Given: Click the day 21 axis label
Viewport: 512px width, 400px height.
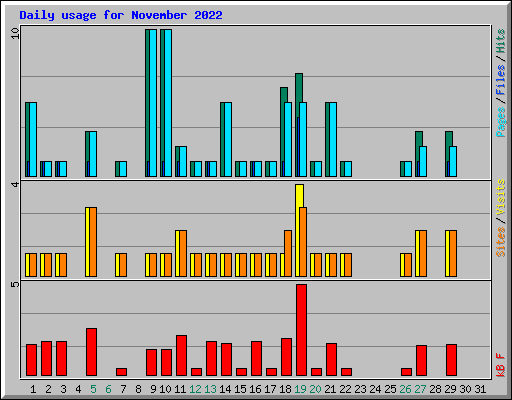Looking at the screenshot, I should [x=330, y=389].
